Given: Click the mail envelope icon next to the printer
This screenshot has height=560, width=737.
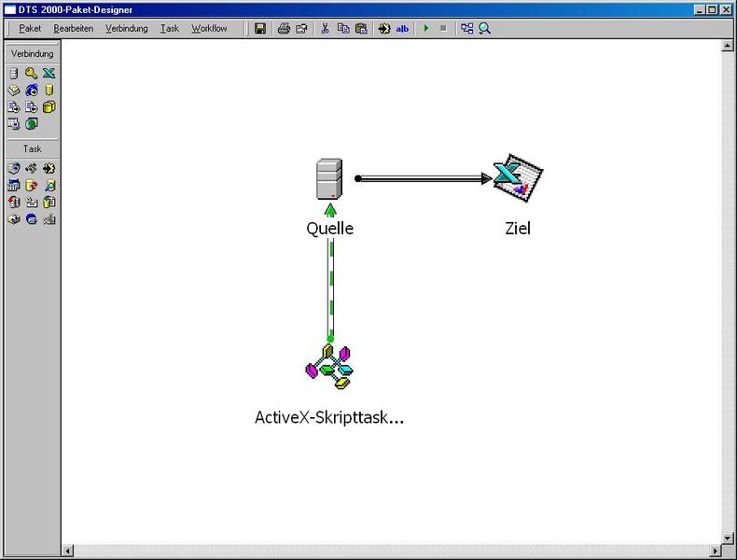Looking at the screenshot, I should pos(301,29).
